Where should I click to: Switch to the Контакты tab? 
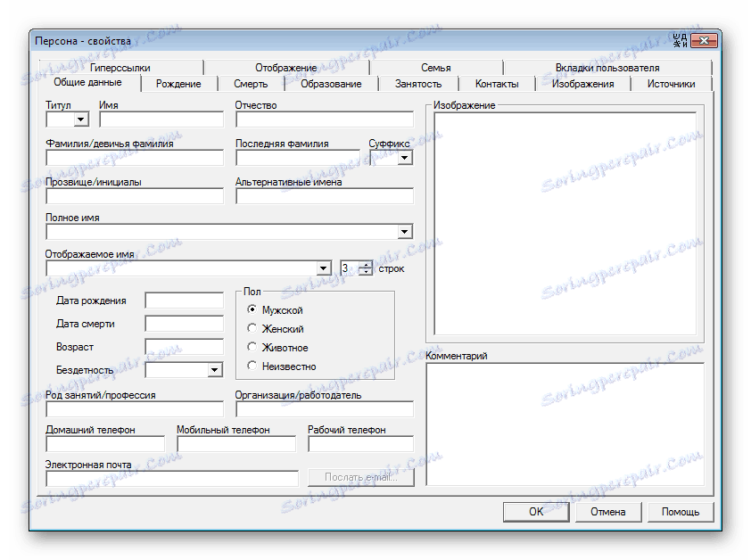point(497,84)
